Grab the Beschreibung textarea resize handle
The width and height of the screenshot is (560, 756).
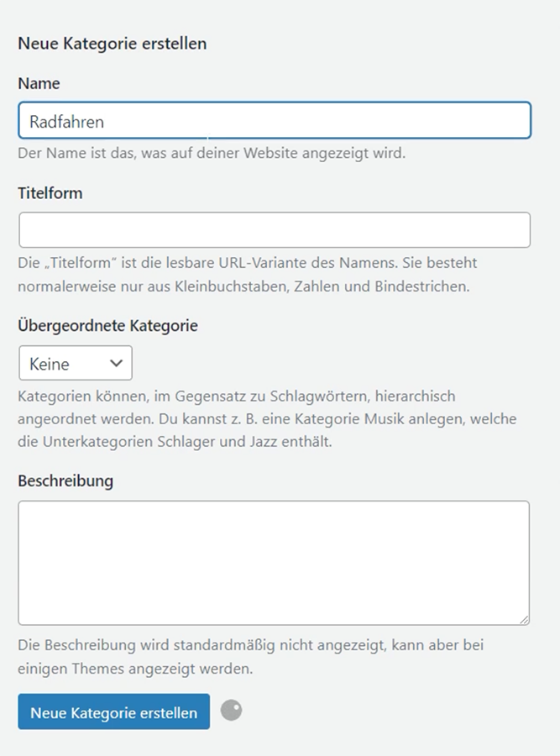tap(524, 619)
